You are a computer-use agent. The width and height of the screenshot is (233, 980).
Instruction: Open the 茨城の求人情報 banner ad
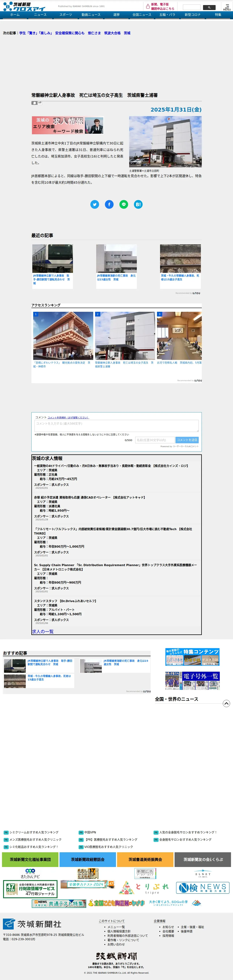(68, 126)
